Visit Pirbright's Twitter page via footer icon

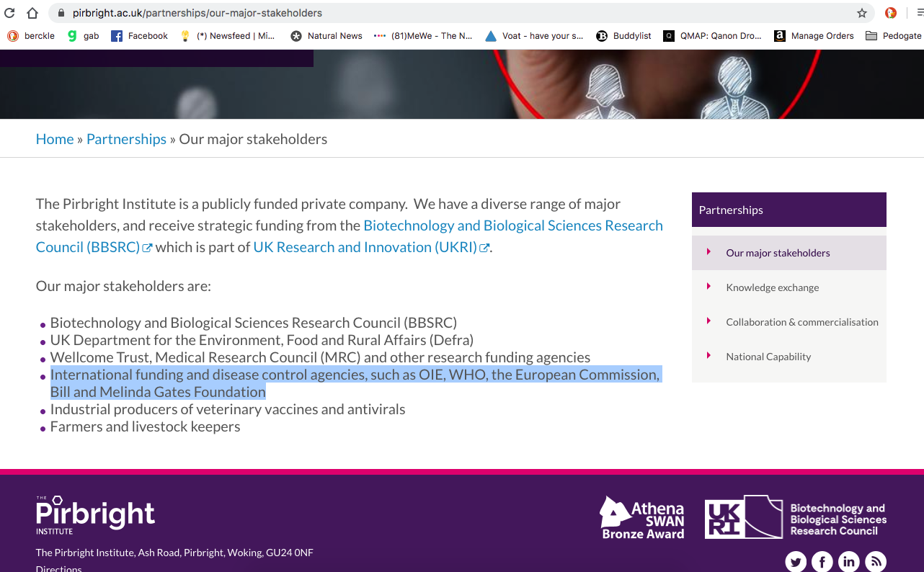click(796, 562)
